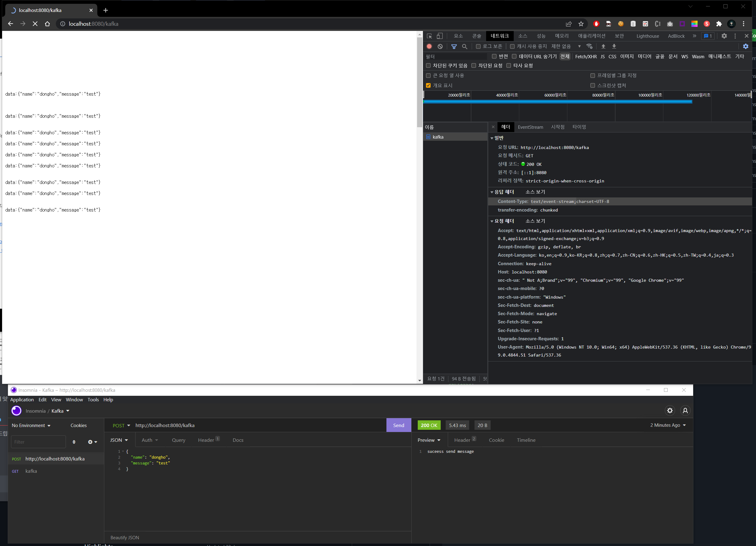The width and height of the screenshot is (756, 546).
Task: Clear the network log
Action: pos(440,46)
